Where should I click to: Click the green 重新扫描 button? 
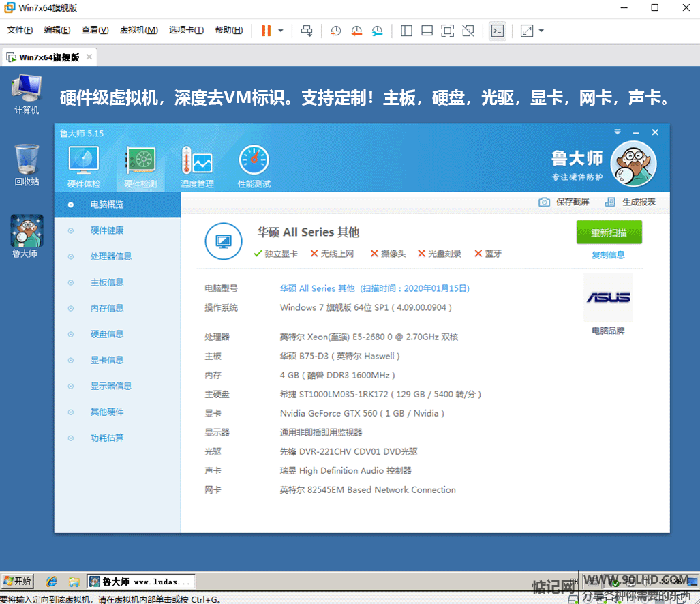(609, 232)
